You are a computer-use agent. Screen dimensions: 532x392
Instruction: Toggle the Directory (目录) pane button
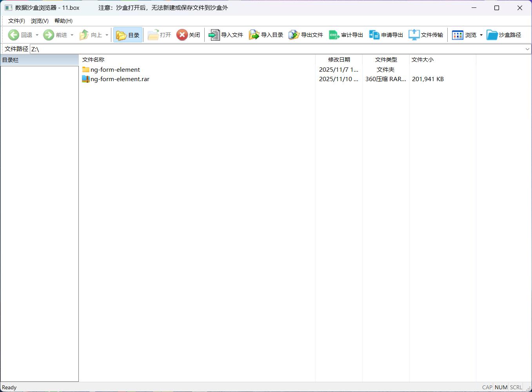coord(128,35)
